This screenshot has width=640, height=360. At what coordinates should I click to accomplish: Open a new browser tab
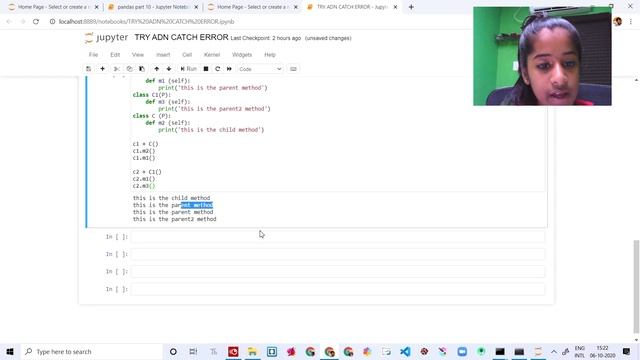coord(411,7)
